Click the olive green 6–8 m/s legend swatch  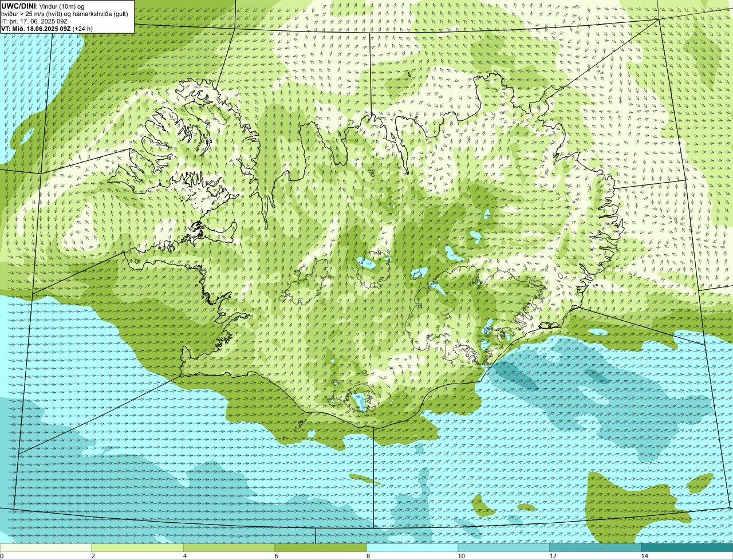(321, 548)
